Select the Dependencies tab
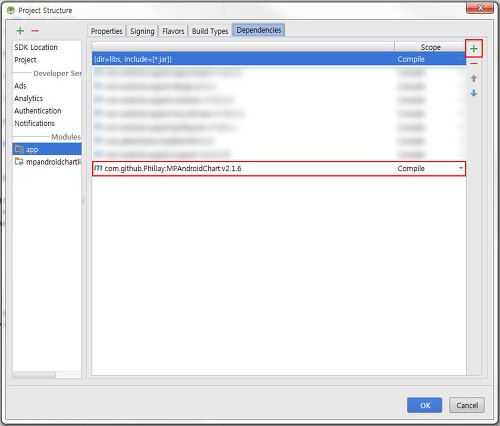Screen dimensions: 500x426 [x=259, y=30]
